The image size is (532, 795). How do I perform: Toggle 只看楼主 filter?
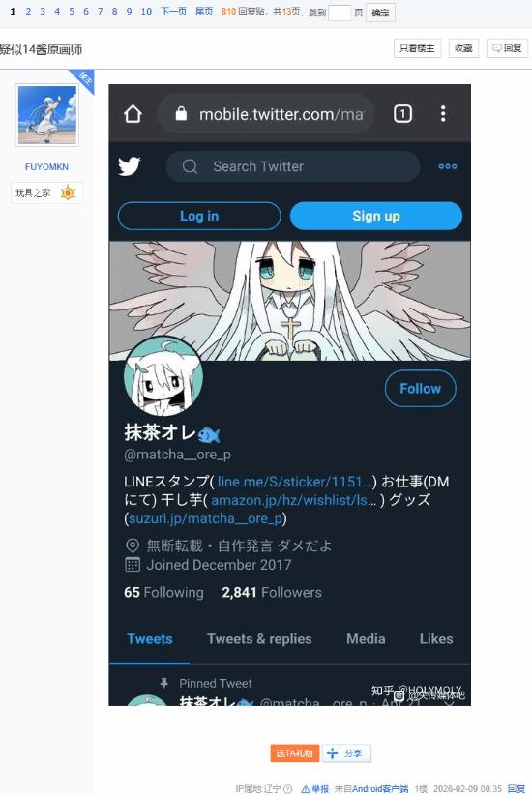pos(417,48)
